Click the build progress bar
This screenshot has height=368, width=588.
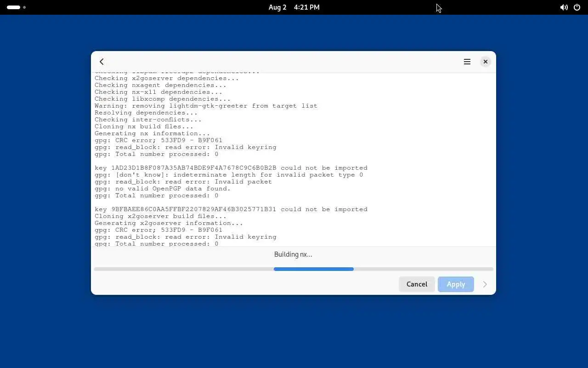[x=294, y=269]
